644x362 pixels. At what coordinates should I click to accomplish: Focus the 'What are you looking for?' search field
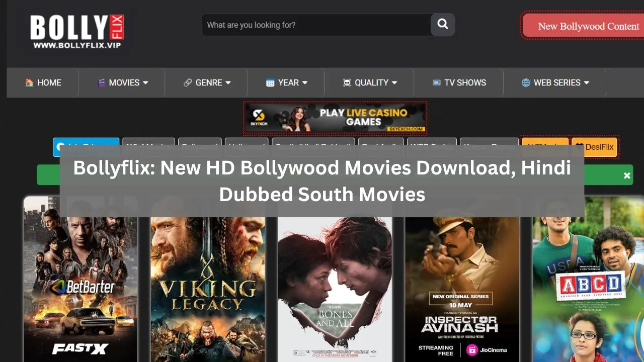316,25
